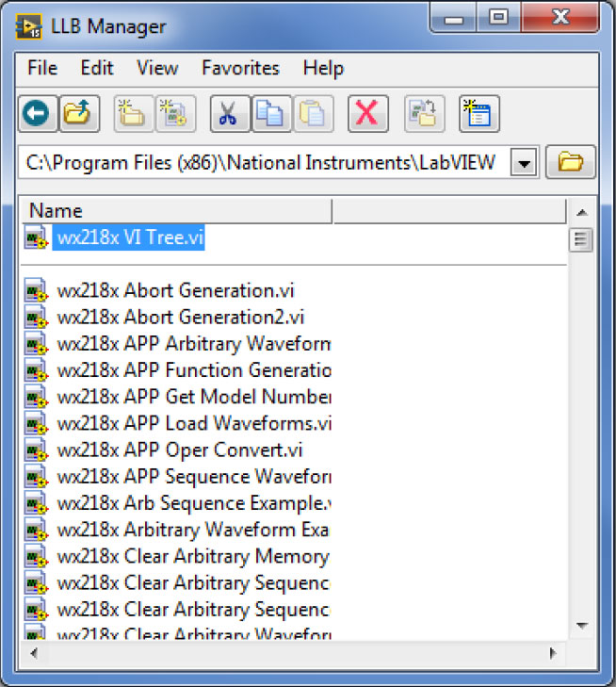Open the path history dropdown arrow
This screenshot has width=616, height=687.
(x=526, y=163)
